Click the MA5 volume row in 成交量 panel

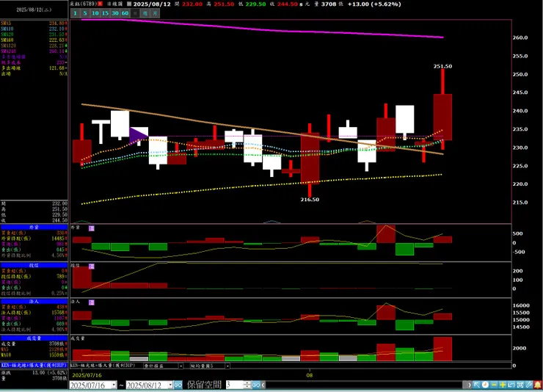click(34, 349)
